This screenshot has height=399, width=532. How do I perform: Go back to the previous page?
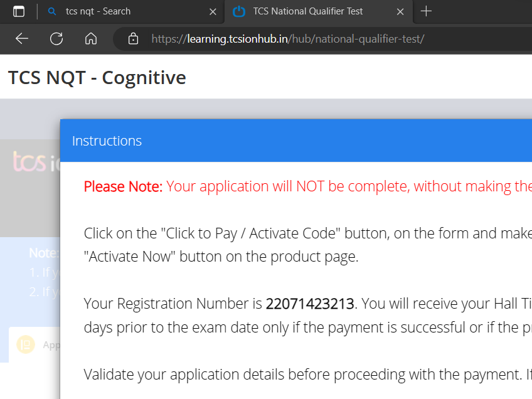(22, 39)
